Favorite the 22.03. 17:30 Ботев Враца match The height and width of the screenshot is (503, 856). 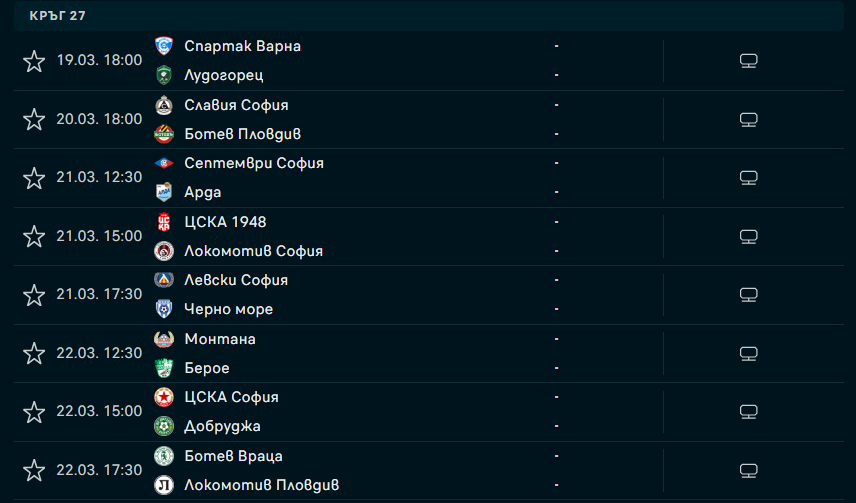click(x=34, y=470)
